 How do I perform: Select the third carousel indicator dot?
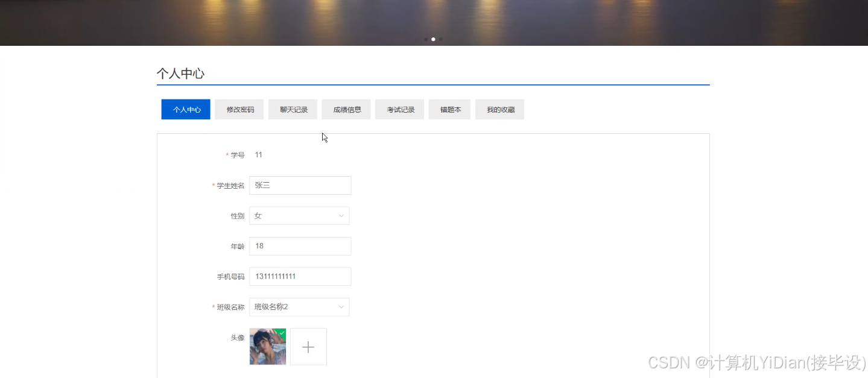tap(440, 39)
